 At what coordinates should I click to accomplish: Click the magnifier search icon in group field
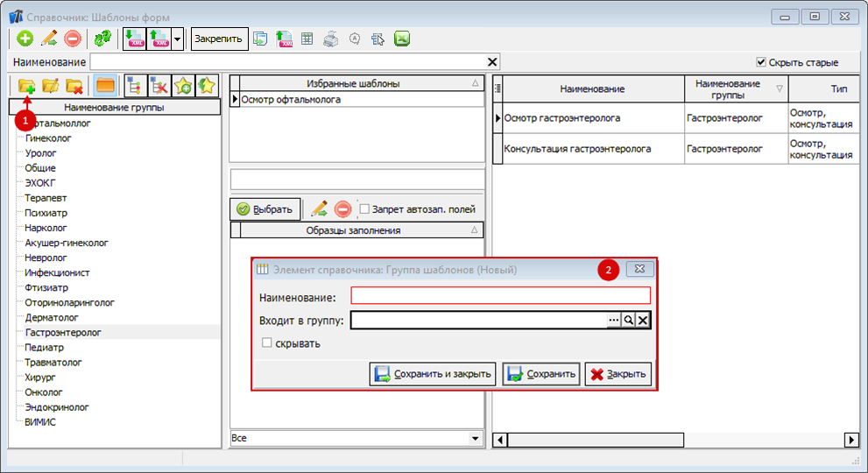[628, 321]
